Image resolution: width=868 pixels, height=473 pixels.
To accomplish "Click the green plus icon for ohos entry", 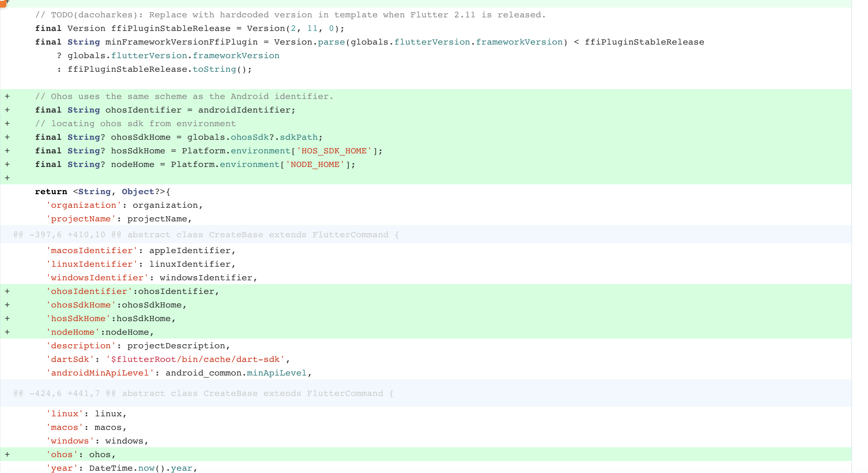I will coord(8,454).
